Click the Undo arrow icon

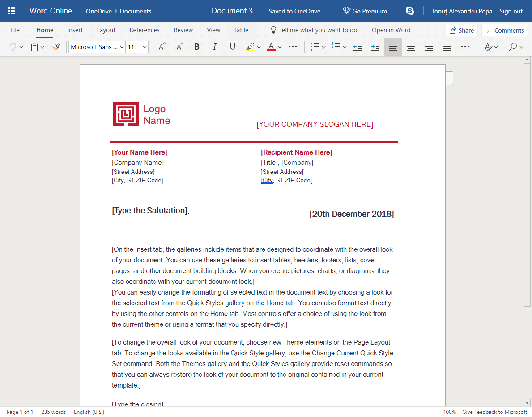tap(12, 47)
